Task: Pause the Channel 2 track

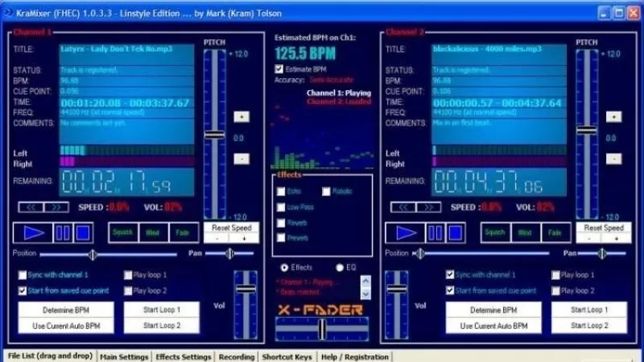Action: point(435,232)
